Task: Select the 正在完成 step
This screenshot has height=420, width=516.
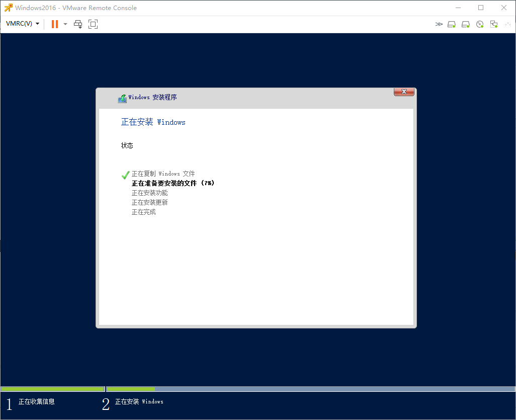Action: [x=144, y=212]
